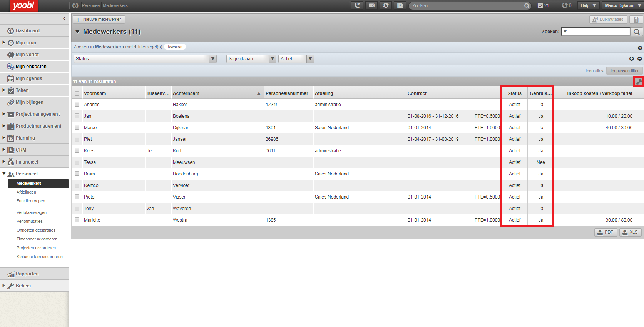Viewport: 644px width, 327px height.
Task: Select the checkbox for Kees de Kort
Action: 77,150
